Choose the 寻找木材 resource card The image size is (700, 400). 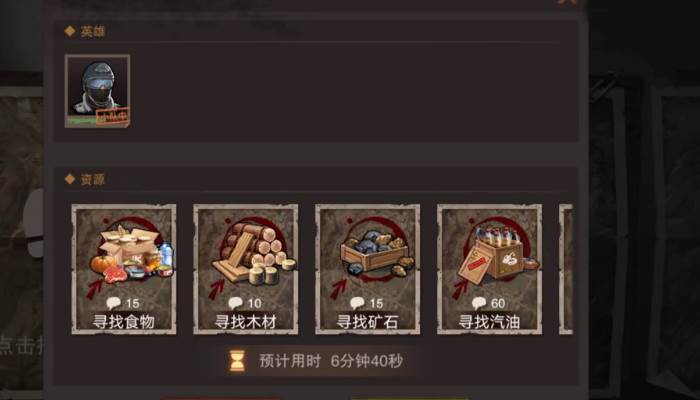tap(246, 269)
